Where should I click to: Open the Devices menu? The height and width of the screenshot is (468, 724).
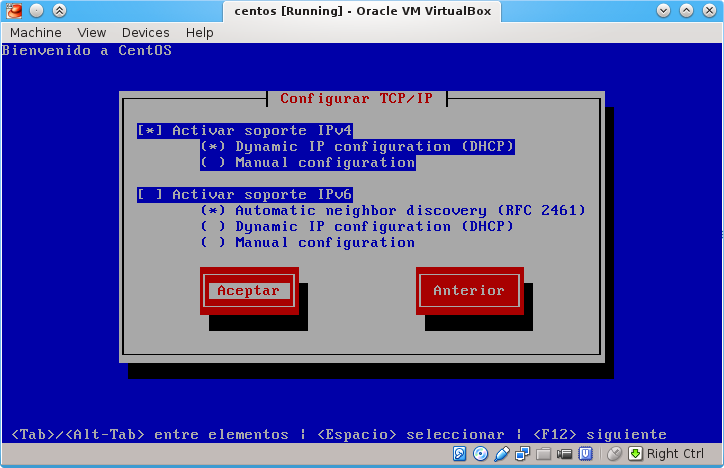click(x=145, y=33)
